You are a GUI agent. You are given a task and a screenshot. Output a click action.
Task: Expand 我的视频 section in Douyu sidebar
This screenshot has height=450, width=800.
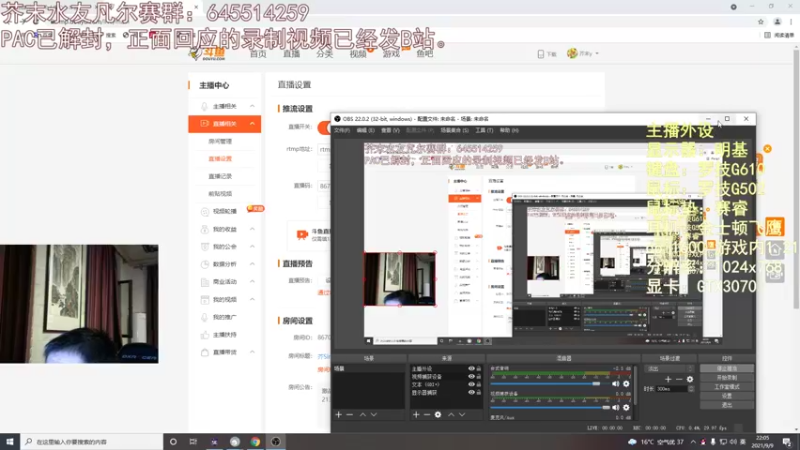click(252, 299)
